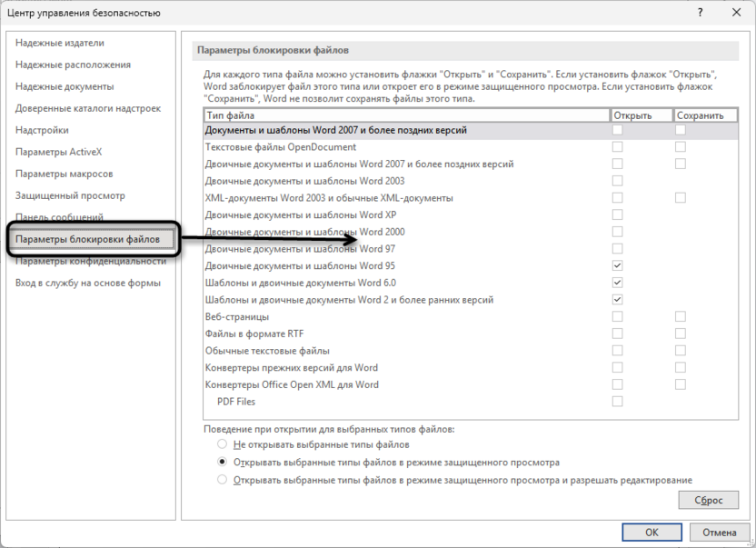This screenshot has height=548, width=756.
Task: Open the Надежные издатели section
Action: click(x=60, y=43)
